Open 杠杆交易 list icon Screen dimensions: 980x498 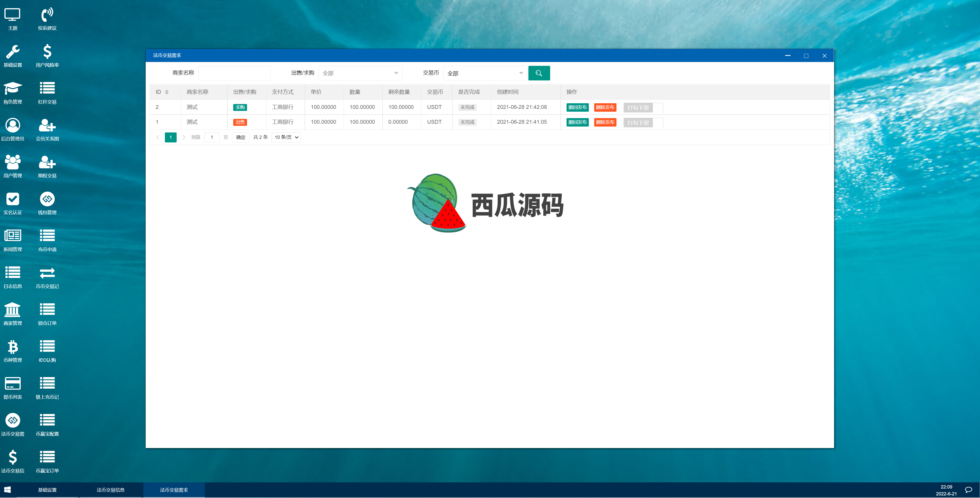pyautogui.click(x=47, y=93)
